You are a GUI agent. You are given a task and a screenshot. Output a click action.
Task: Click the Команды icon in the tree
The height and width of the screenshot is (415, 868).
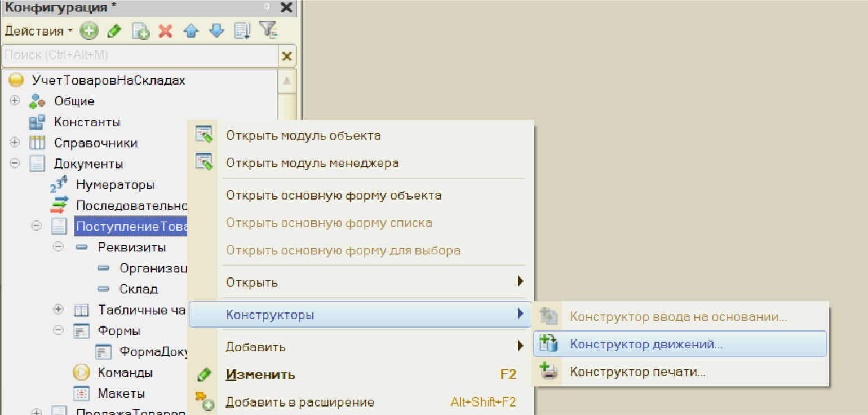pyautogui.click(x=81, y=373)
